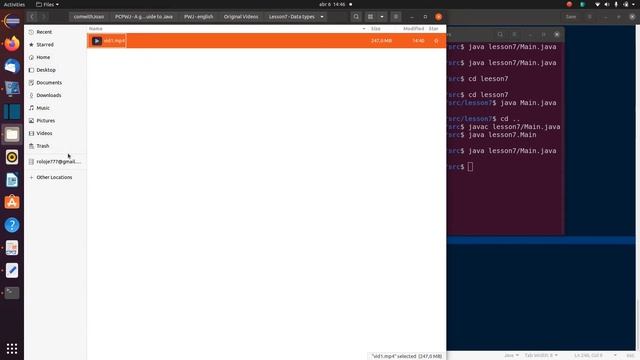Launch Rhythmbox from the dock
The height and width of the screenshot is (360, 640).
[x=12, y=157]
